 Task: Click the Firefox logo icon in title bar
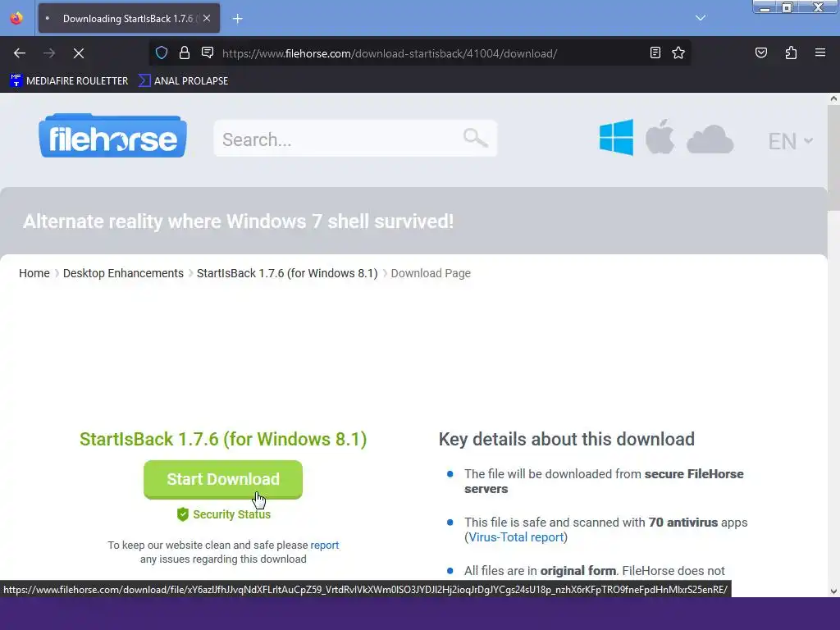(x=16, y=18)
